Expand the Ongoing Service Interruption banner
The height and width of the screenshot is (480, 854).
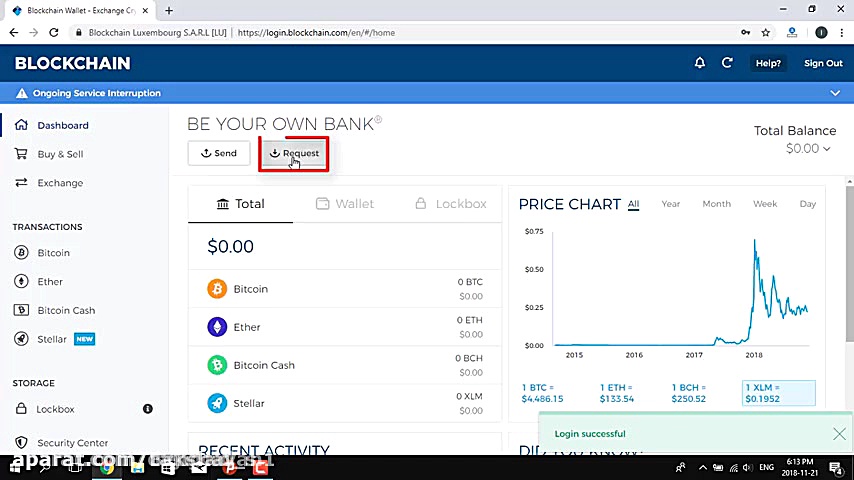point(835,93)
